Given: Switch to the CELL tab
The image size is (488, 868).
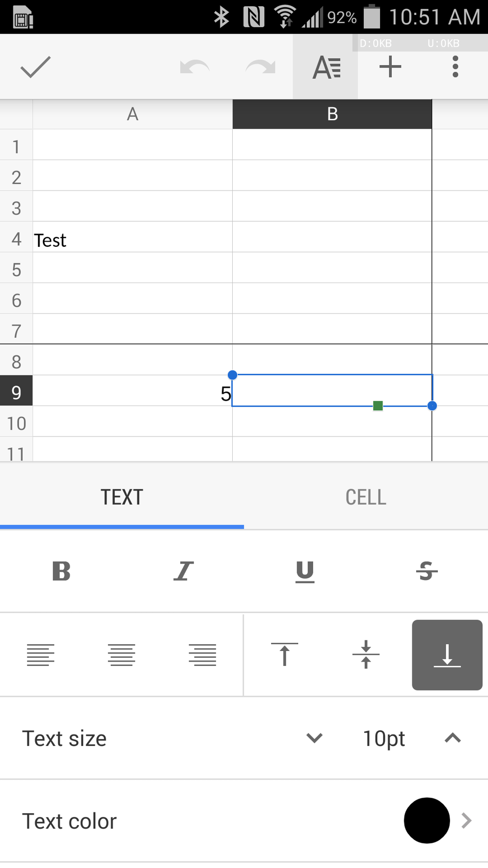Looking at the screenshot, I should (366, 497).
